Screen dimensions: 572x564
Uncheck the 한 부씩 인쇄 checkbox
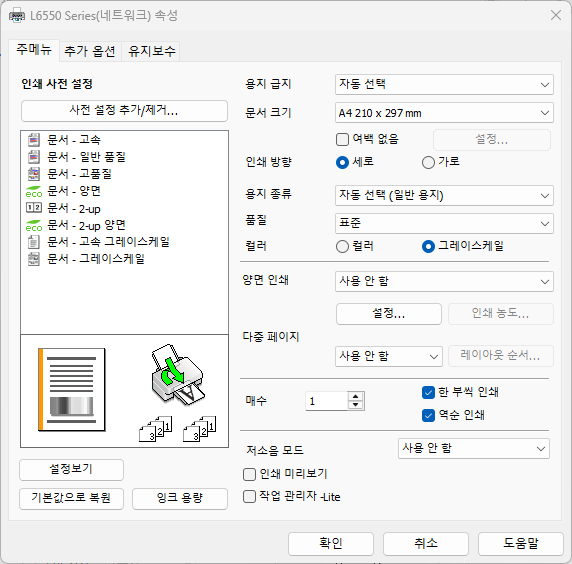[428, 393]
